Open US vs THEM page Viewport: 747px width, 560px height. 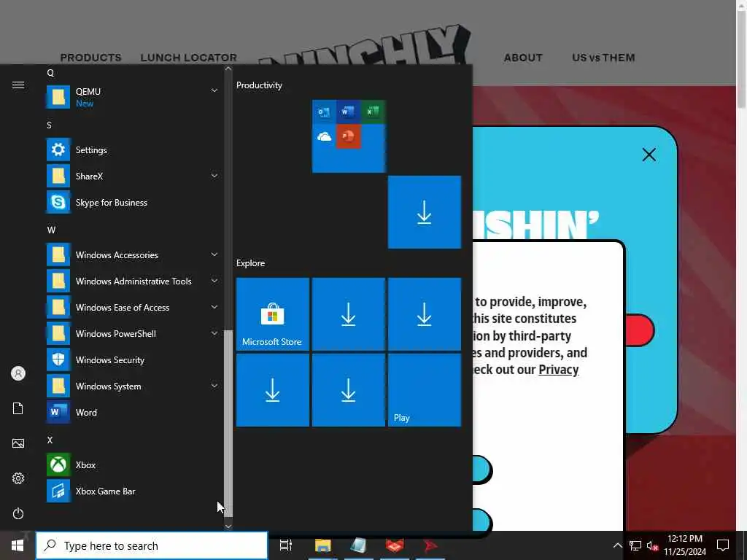603,58
